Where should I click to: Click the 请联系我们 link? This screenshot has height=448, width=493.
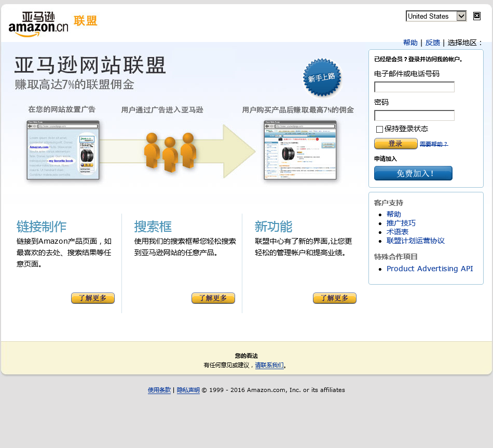(269, 365)
